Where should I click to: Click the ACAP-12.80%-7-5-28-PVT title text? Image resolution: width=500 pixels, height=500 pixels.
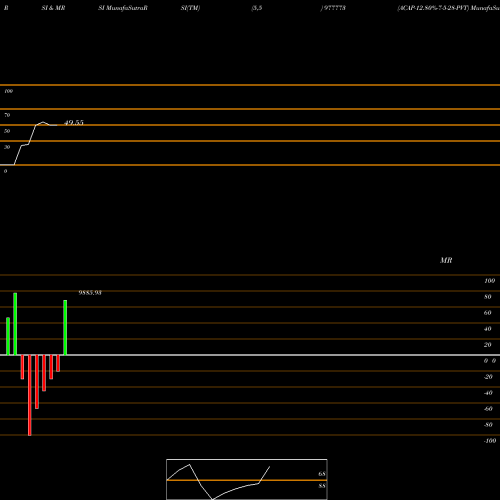433,8
